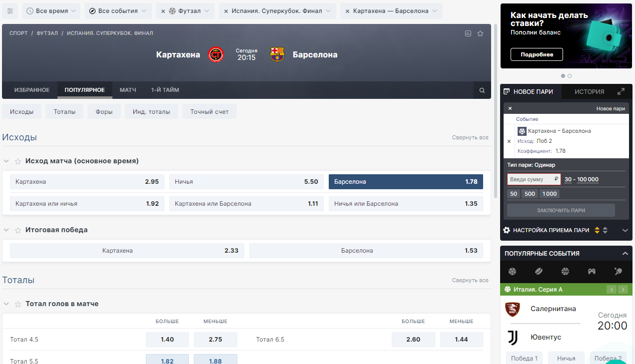Viewport: 635px width, 364px height.
Task: Open the market search magnifier icon
Action: point(482,90)
